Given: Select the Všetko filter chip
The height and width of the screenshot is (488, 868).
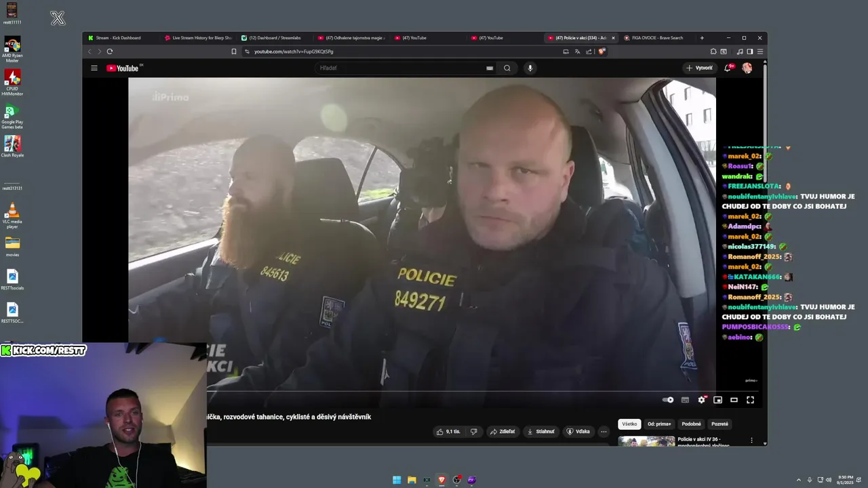Looking at the screenshot, I should coord(630,424).
